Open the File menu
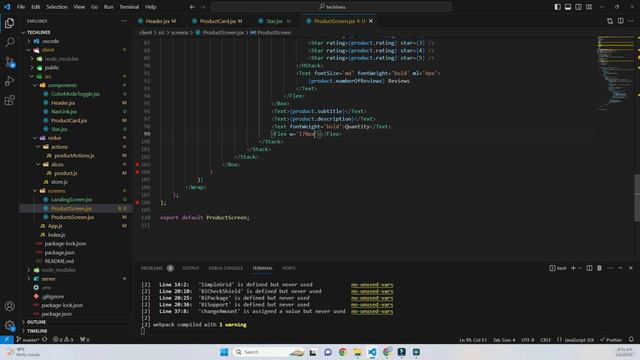The height and width of the screenshot is (360, 640). click(21, 7)
